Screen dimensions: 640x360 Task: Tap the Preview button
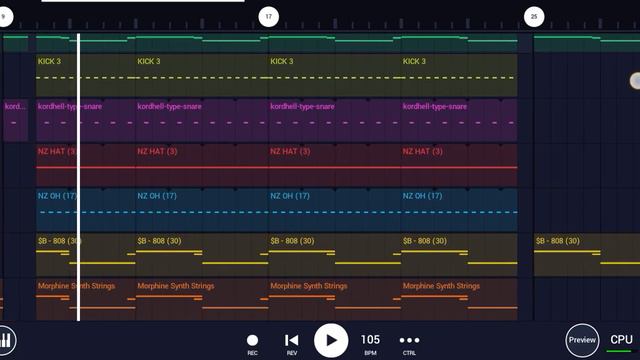tap(582, 340)
